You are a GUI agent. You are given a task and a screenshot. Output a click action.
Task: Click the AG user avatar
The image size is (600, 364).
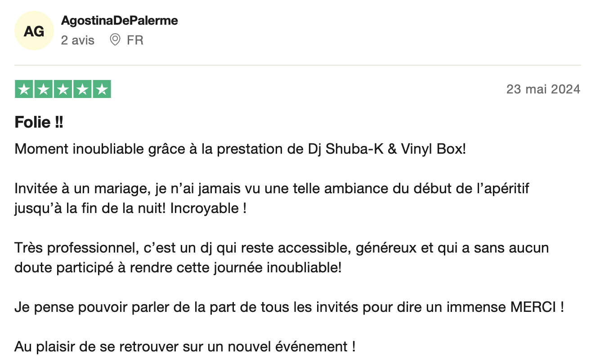[x=34, y=31]
